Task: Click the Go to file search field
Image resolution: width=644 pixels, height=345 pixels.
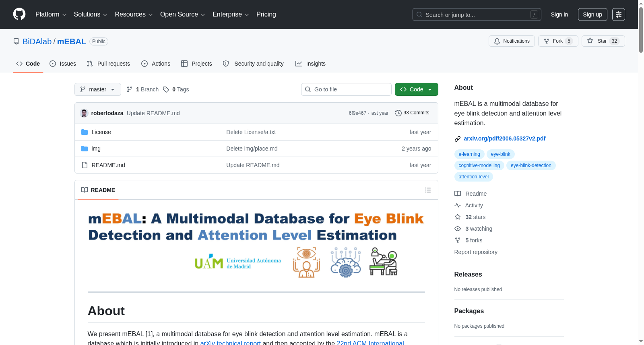Action: point(346,89)
